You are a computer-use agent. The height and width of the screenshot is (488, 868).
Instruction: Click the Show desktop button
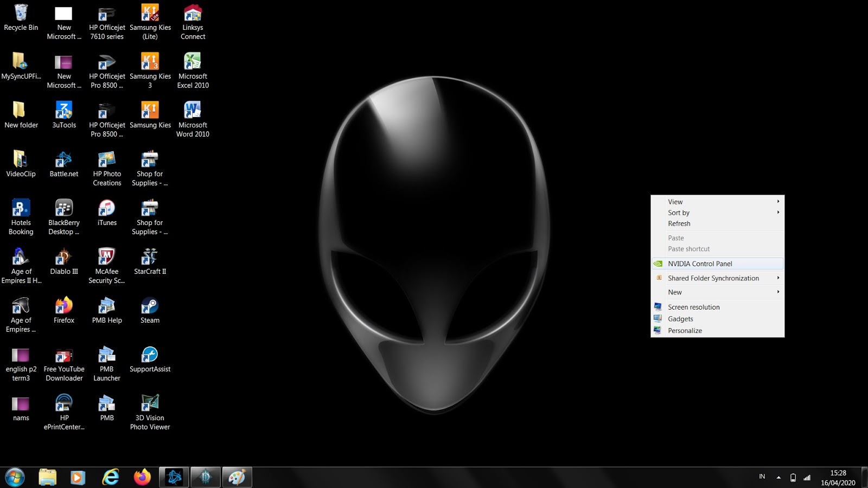click(864, 477)
